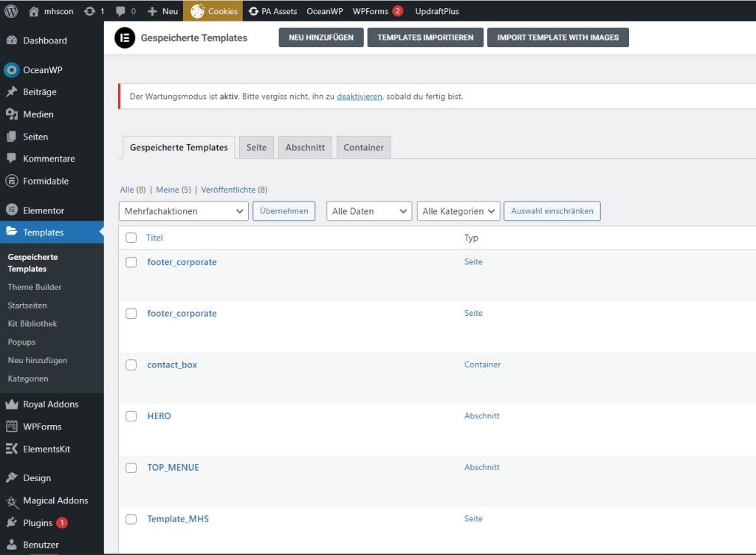Image resolution: width=756 pixels, height=555 pixels.
Task: Open Royal Addons crown icon in sidebar
Action: click(x=11, y=404)
